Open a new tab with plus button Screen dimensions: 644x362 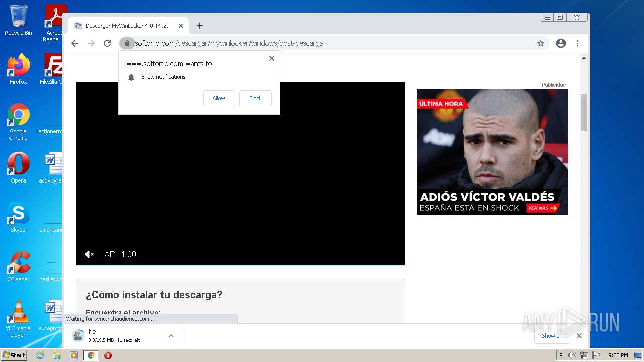click(200, 26)
